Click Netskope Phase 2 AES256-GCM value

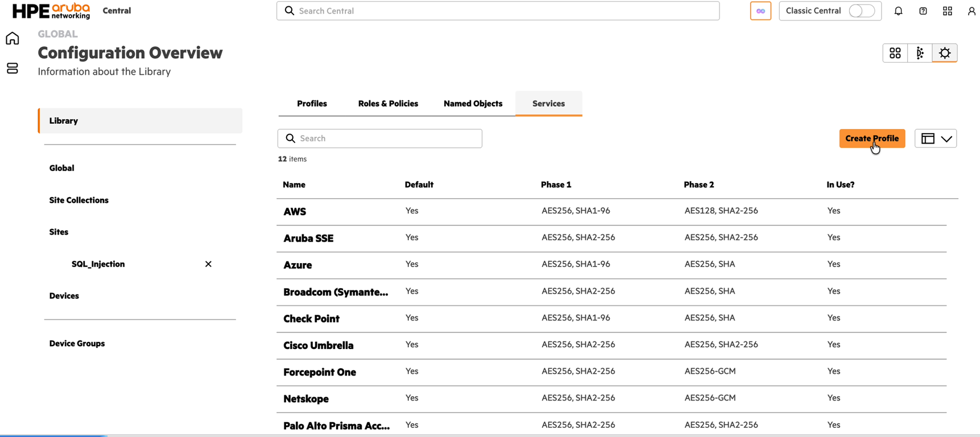[710, 398]
